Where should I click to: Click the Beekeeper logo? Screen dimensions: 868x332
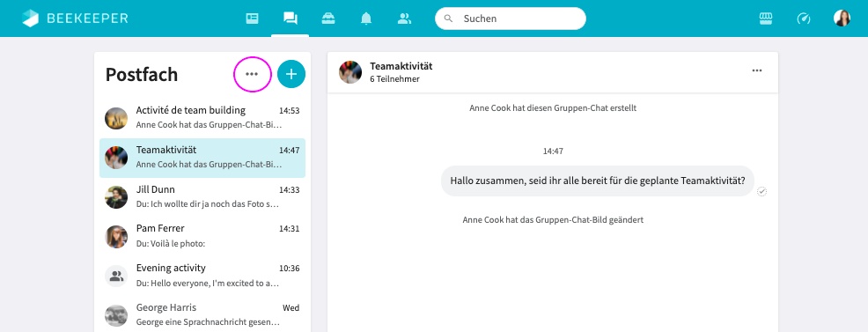point(75,18)
